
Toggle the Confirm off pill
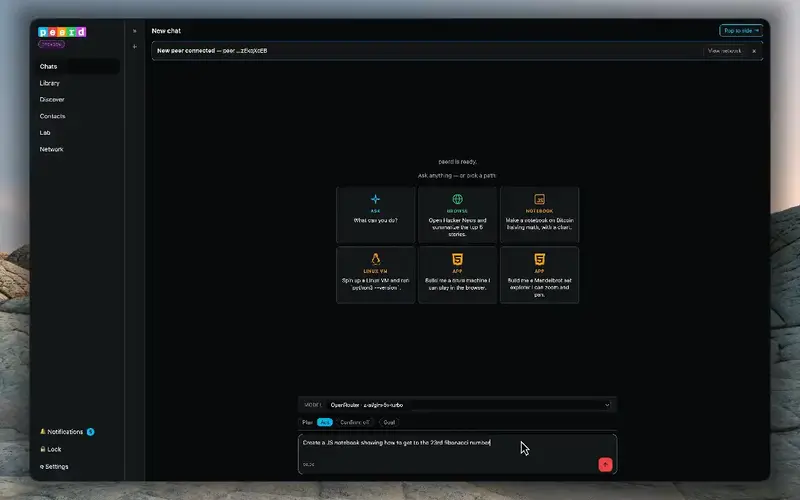[x=355, y=422]
